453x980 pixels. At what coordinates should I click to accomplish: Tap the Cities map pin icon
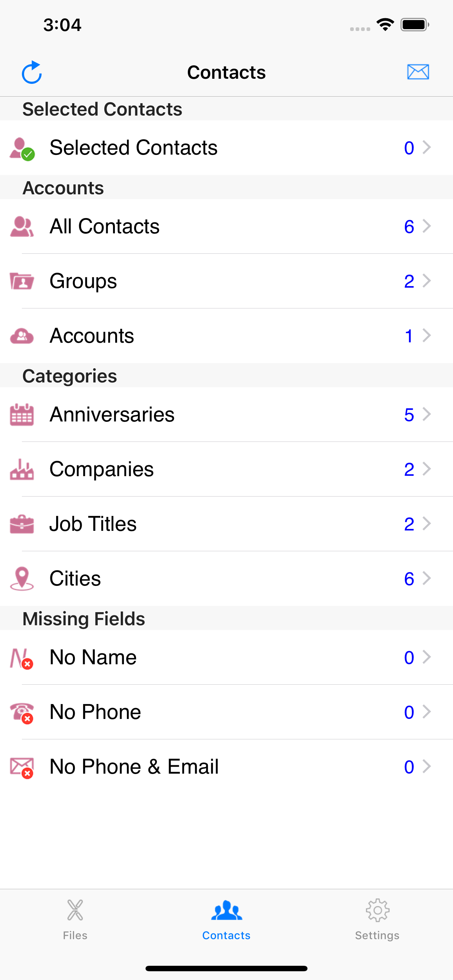22,579
